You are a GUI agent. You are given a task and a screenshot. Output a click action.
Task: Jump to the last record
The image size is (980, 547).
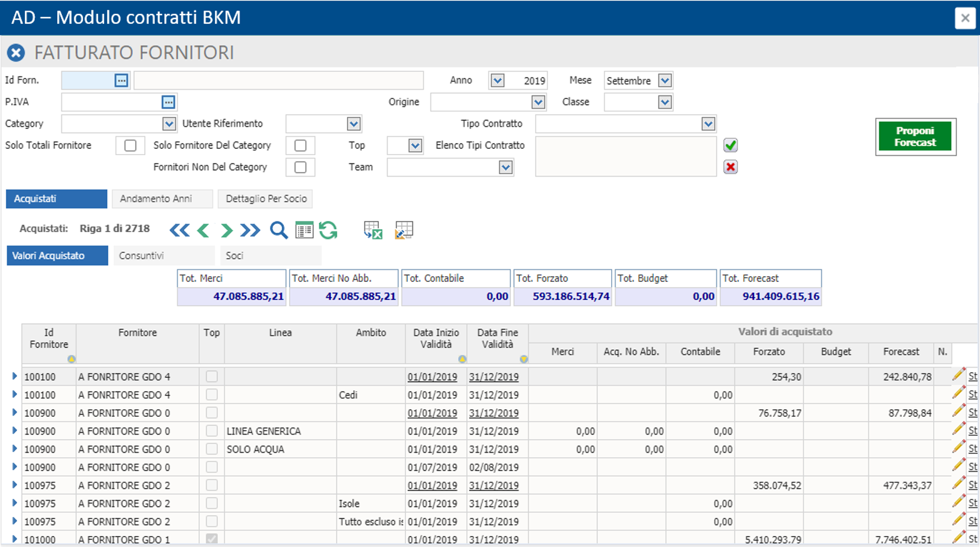click(250, 230)
